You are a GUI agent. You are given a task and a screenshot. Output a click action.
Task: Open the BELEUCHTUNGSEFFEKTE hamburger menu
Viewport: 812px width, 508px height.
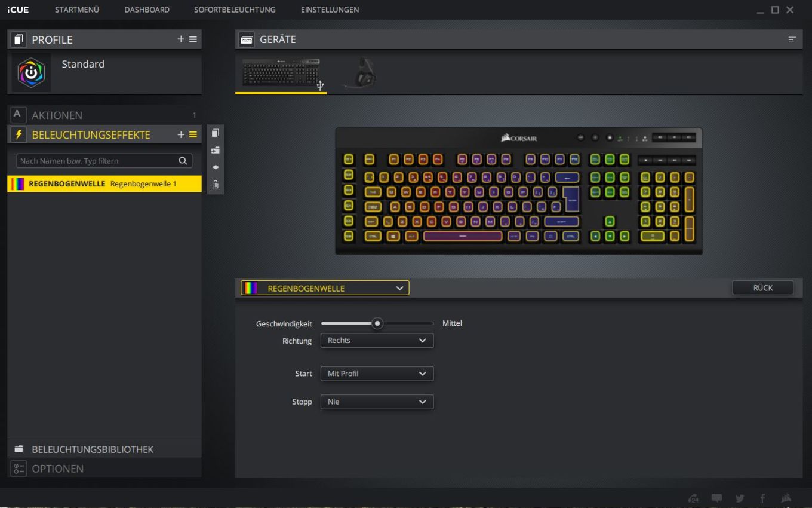193,135
